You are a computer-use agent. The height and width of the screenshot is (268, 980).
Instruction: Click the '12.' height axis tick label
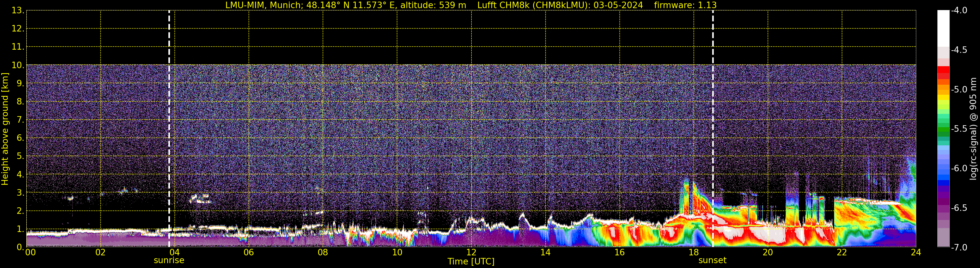click(18, 29)
